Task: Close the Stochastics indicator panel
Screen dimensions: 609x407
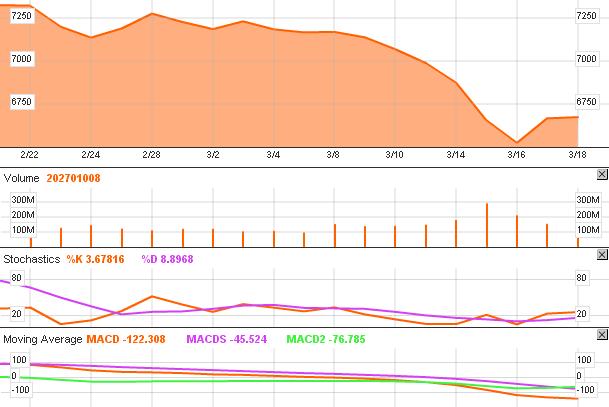Action: (601, 257)
